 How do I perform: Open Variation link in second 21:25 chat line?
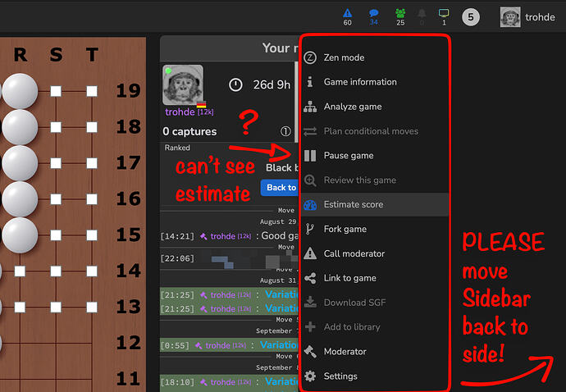pyautogui.click(x=281, y=308)
